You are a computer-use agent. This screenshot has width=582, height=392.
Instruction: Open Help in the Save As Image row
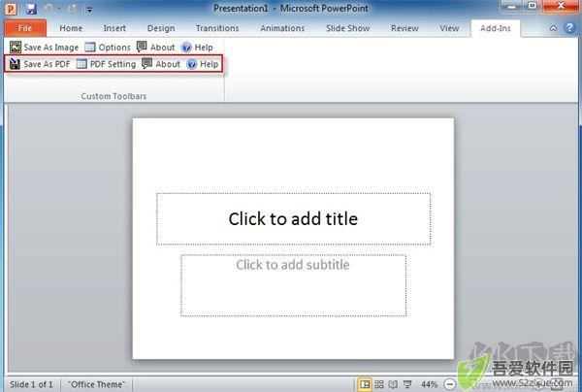[197, 48]
